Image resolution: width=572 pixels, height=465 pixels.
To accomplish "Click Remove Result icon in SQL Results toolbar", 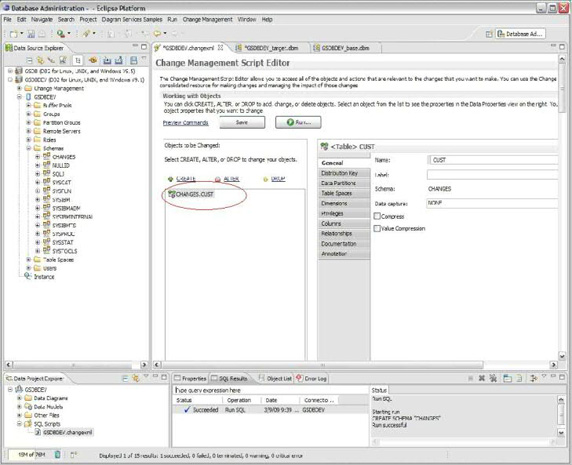I will [482, 379].
